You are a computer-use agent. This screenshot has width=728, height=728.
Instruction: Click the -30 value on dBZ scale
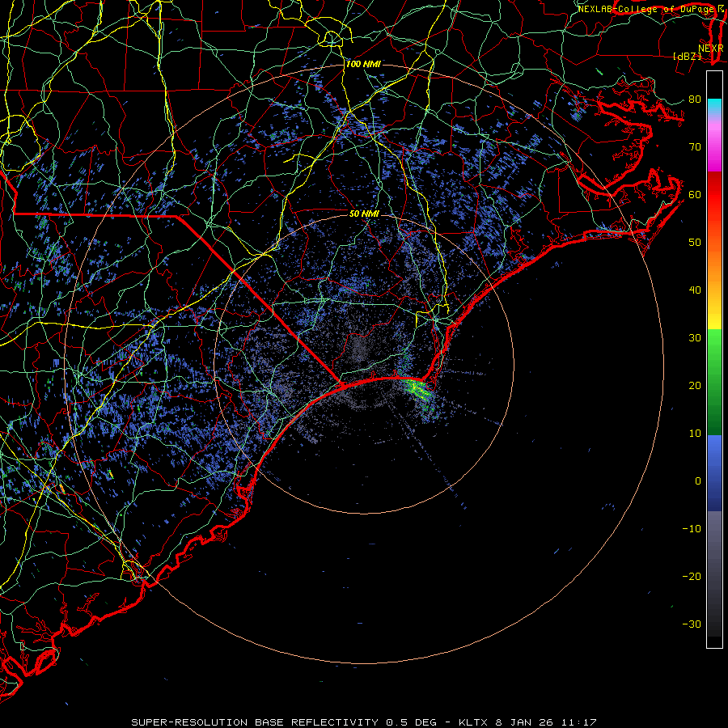[692, 624]
